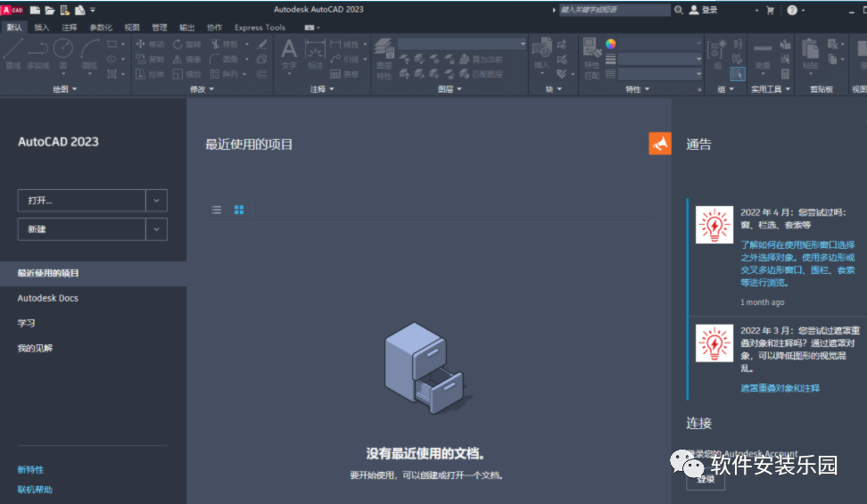Click the April 2022 announcement lightbulb thumbnail
Screen dimensions: 867x504
[714, 225]
